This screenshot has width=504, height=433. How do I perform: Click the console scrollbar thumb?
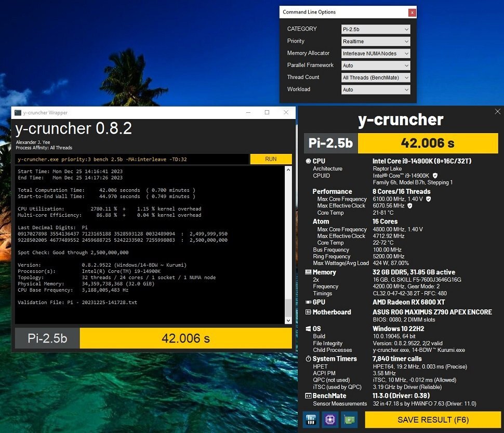click(x=288, y=308)
